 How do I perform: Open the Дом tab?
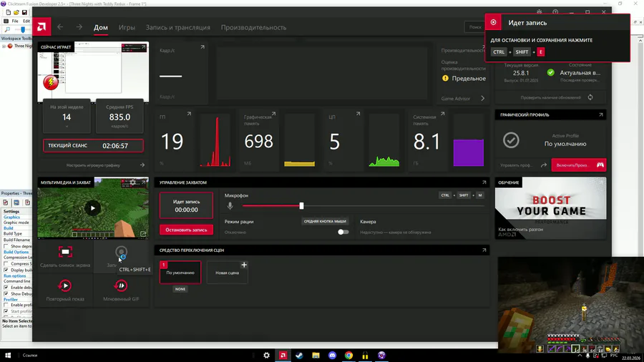101,27
